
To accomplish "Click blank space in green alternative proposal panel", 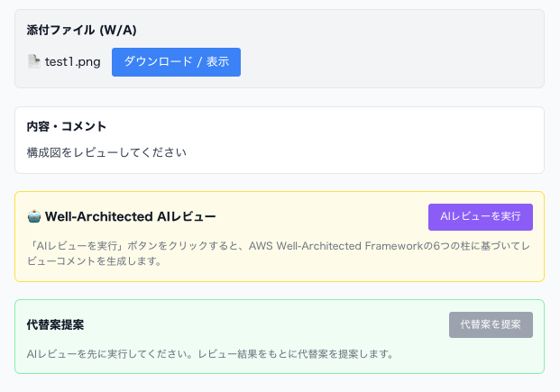I will point(271,324).
